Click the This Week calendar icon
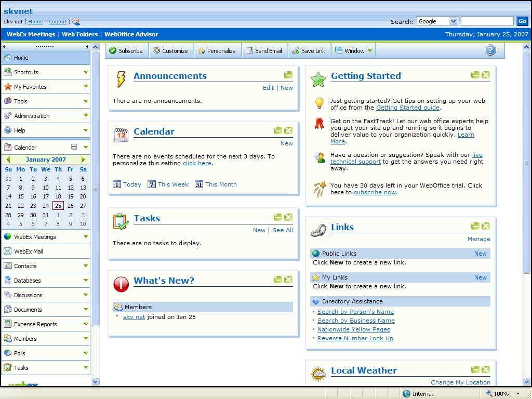532x399 pixels. pos(152,184)
